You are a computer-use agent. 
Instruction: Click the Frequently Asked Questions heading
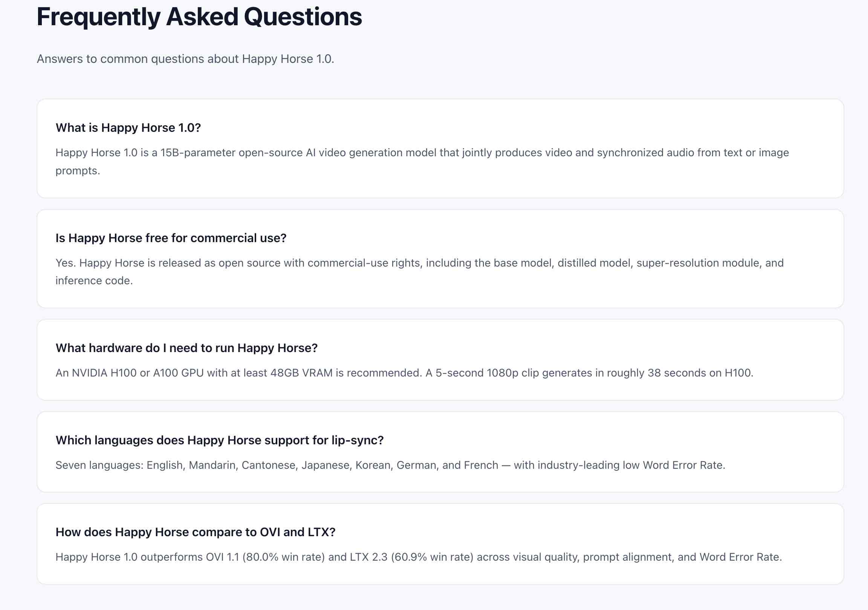coord(199,17)
